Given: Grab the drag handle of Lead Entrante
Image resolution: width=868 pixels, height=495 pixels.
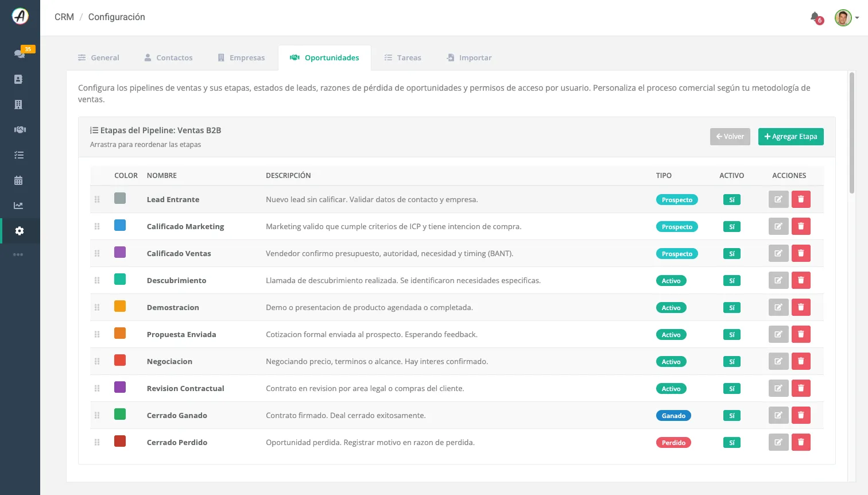Looking at the screenshot, I should [x=97, y=199].
